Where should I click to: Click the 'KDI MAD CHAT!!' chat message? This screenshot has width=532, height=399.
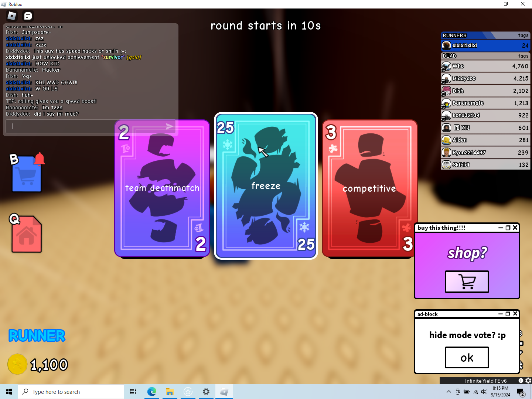(x=41, y=82)
